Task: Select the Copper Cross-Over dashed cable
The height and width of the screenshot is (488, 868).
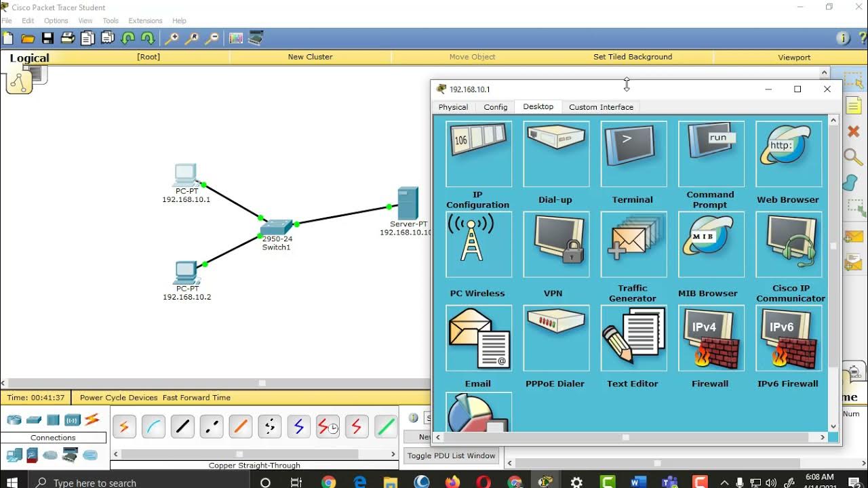Action: [x=212, y=426]
